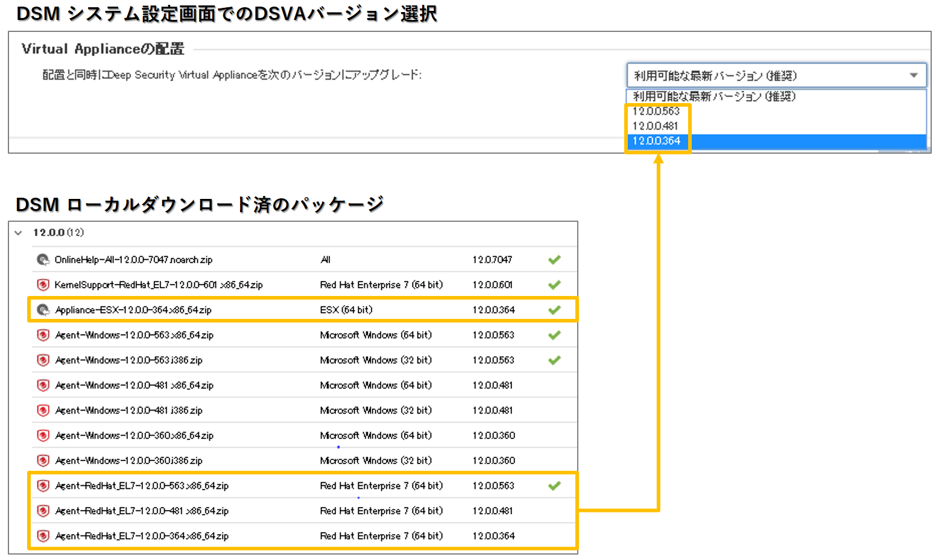Viewport: 936px width, 560px height.
Task: Click green checkmark on Agent-RedHat_EL7-12.0.0-563 row
Action: [x=554, y=486]
